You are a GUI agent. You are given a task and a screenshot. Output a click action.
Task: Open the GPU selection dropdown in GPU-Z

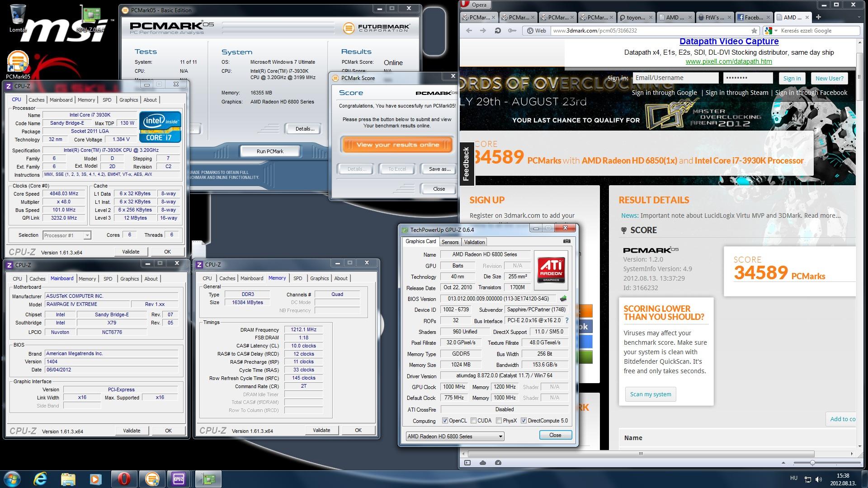[455, 436]
